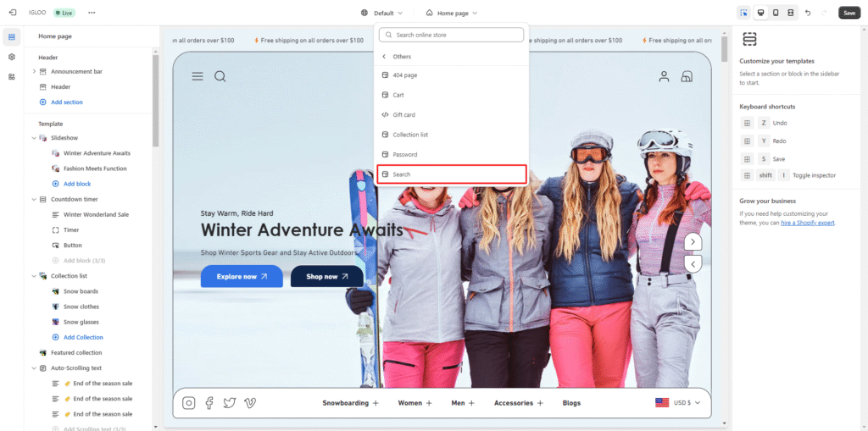This screenshot has height=431, width=868.
Task: Click the undo arrow in top bar
Action: pyautogui.click(x=807, y=13)
